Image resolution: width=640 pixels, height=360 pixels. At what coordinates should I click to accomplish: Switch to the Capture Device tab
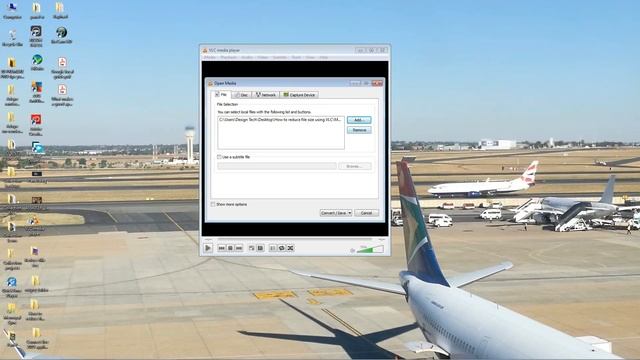click(299, 95)
